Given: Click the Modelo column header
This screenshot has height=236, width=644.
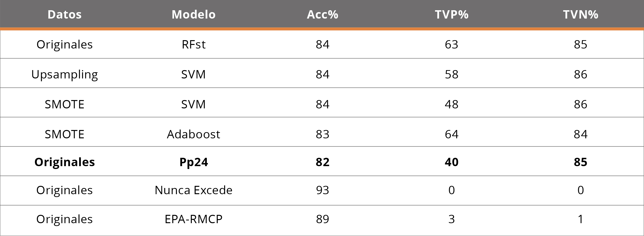Looking at the screenshot, I should (x=194, y=14).
